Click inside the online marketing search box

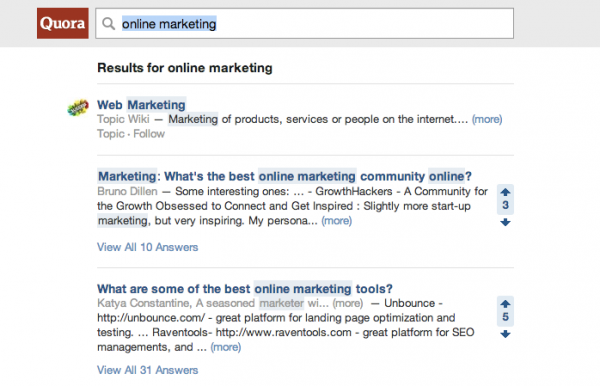point(304,23)
